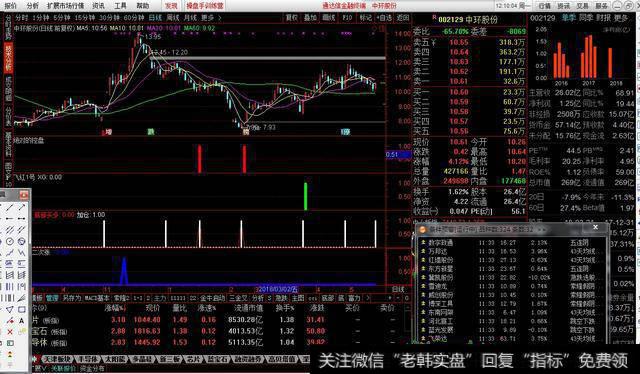
Task: Switch chart to 分时 period
Action: [22, 18]
